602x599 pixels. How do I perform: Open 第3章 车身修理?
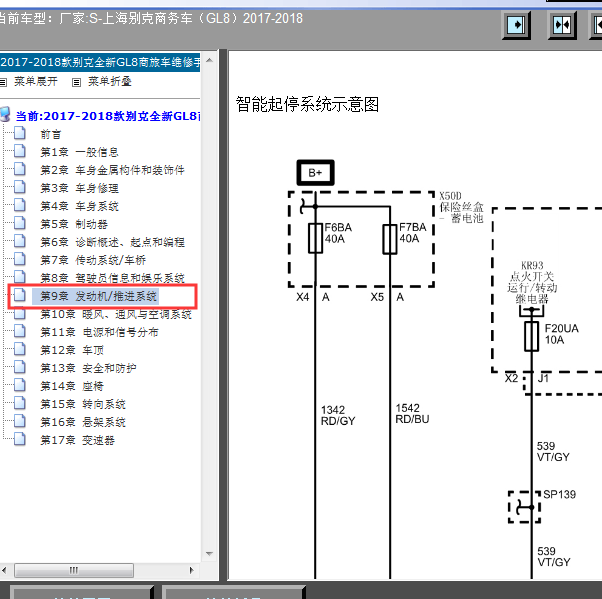[79, 188]
